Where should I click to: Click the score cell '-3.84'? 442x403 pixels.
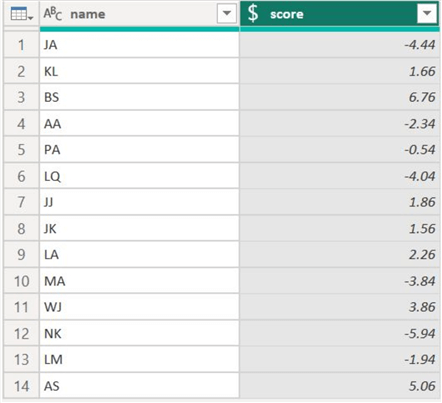coord(340,281)
